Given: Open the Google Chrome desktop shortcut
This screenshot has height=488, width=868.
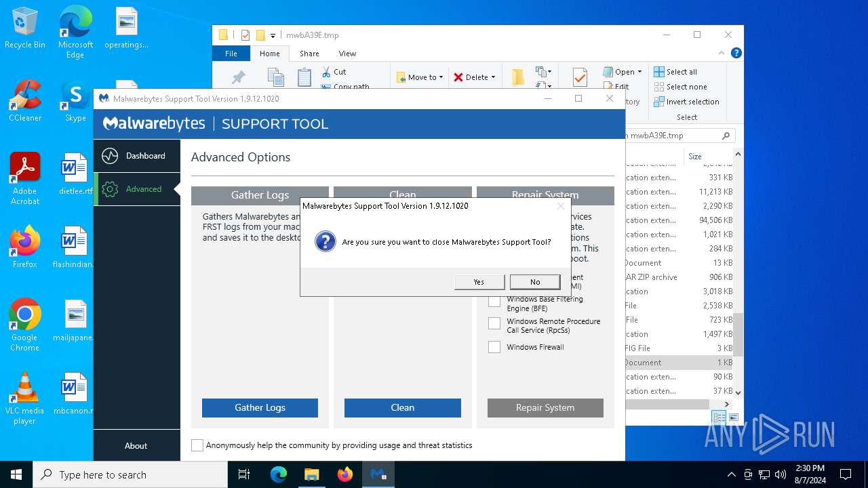Looking at the screenshot, I should 25,325.
